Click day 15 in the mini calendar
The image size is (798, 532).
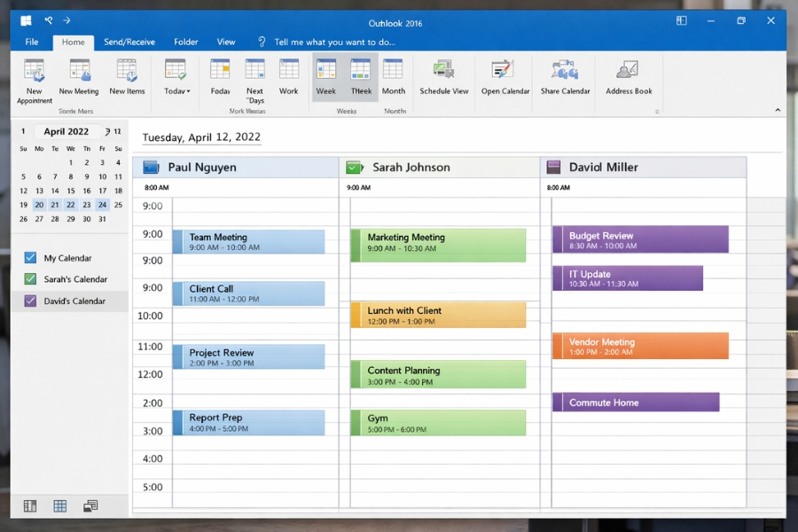tap(70, 190)
